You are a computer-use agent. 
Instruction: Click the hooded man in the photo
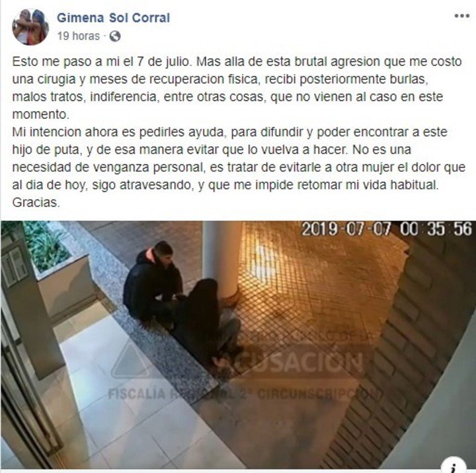(152, 282)
